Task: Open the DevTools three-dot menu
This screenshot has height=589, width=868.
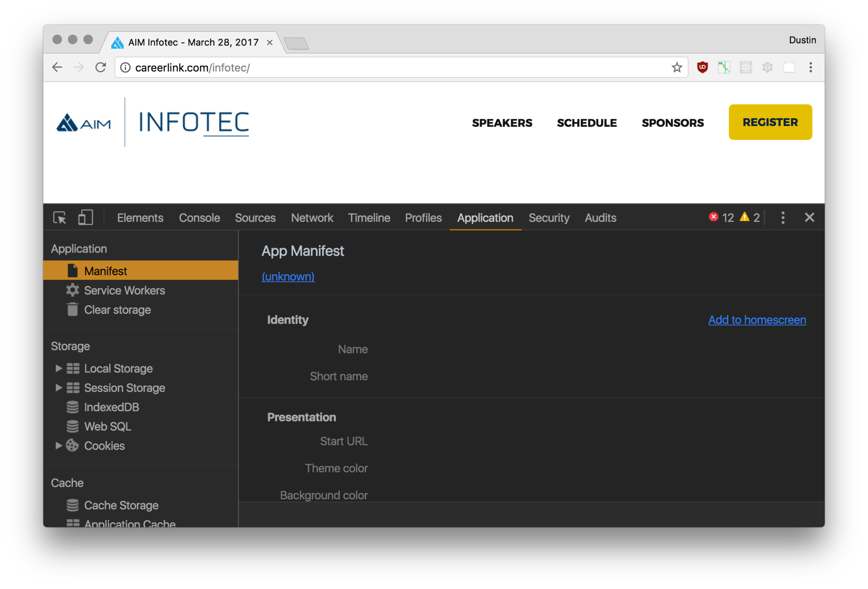Action: (783, 217)
